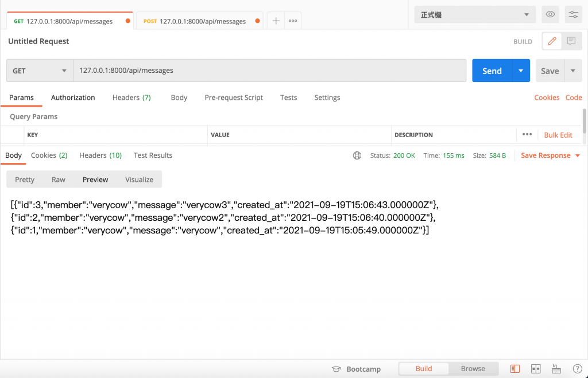This screenshot has width=588, height=378.
Task: Select the Preview response view
Action: (95, 180)
